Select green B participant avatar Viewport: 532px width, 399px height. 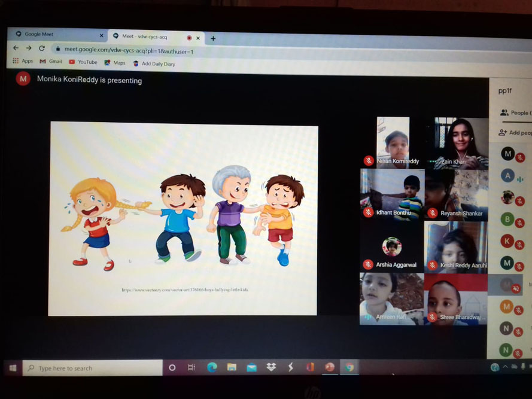point(507,219)
